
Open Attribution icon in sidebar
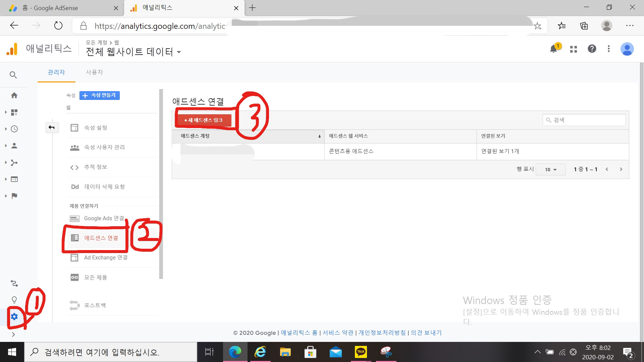click(x=14, y=284)
